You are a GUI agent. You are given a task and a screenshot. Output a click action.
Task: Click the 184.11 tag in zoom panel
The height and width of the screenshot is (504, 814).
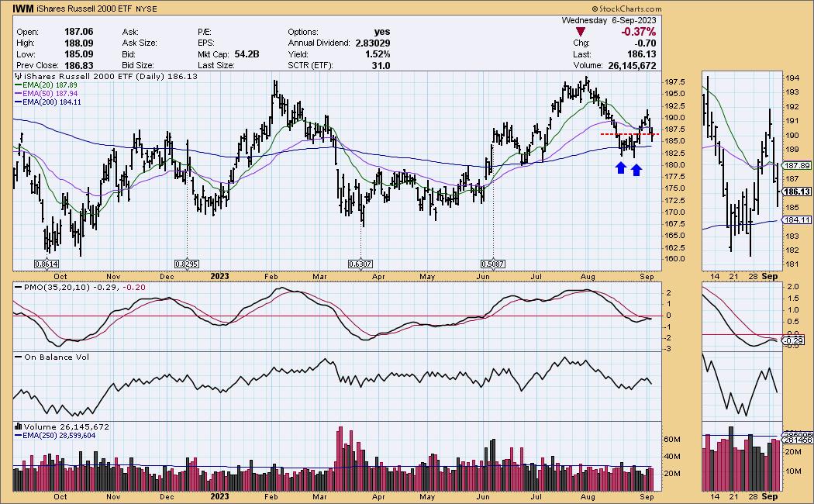797,220
